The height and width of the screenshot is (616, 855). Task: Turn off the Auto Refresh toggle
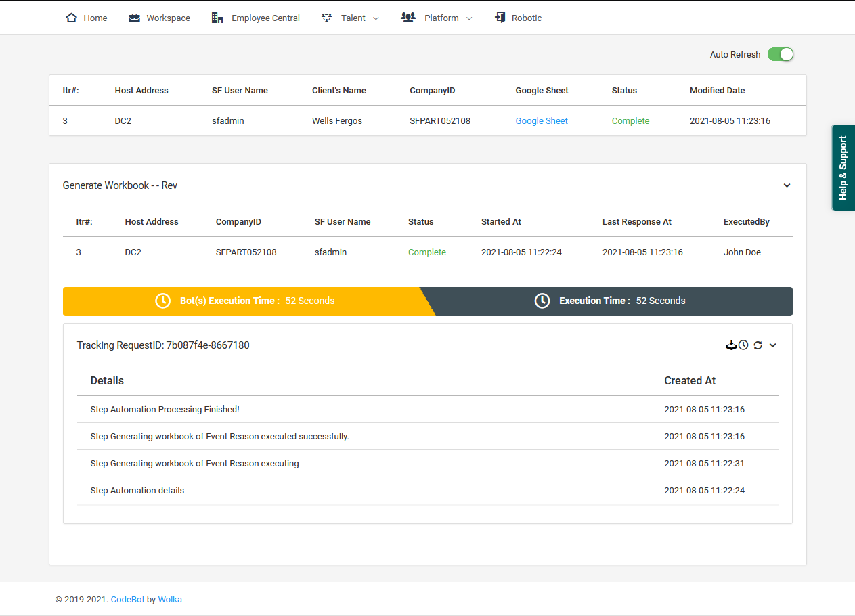[x=780, y=54]
